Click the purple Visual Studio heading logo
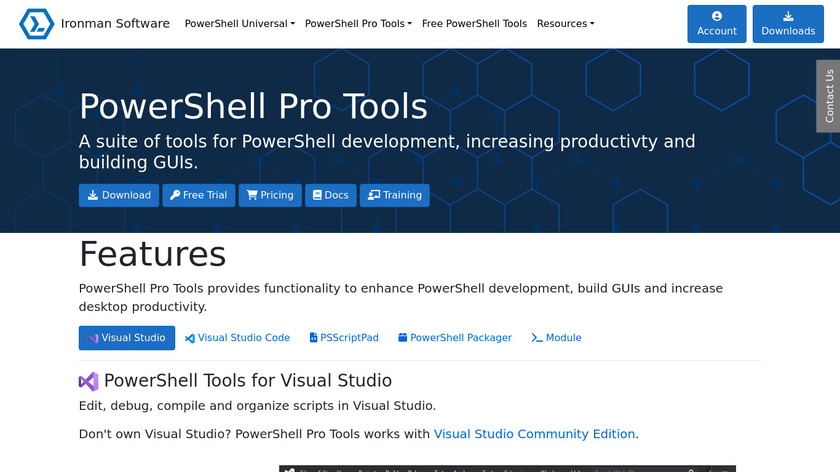The image size is (840, 472). [89, 381]
